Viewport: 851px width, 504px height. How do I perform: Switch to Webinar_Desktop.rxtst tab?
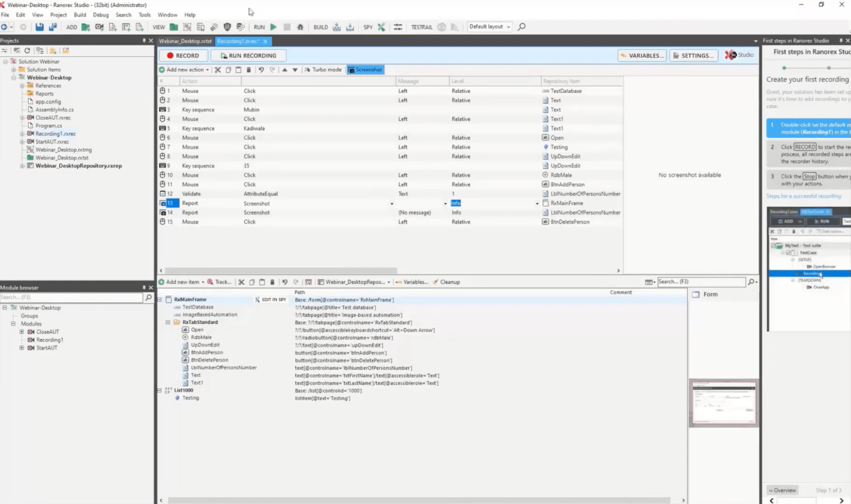(x=185, y=41)
